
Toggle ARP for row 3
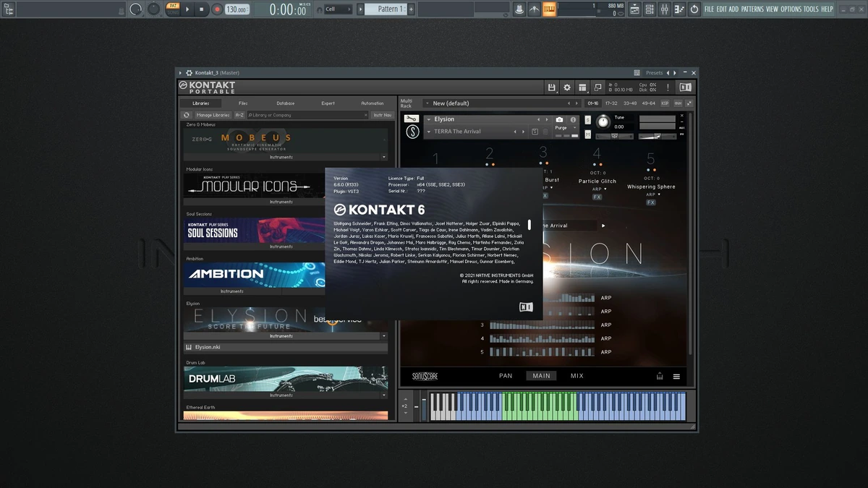coord(607,325)
